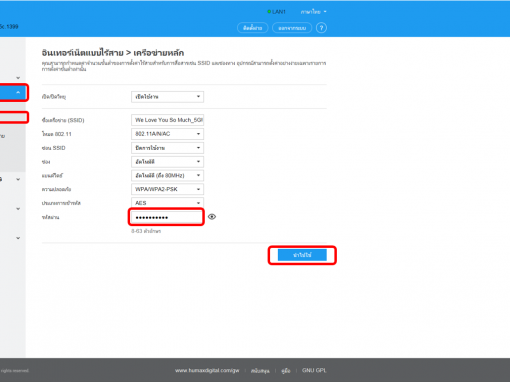Show password with the eye icon
510x382 pixels.
pyautogui.click(x=212, y=217)
